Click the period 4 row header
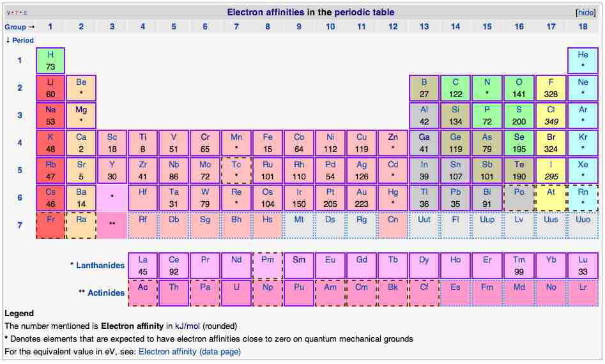Viewport: 605px width, 364px height. 19,142
